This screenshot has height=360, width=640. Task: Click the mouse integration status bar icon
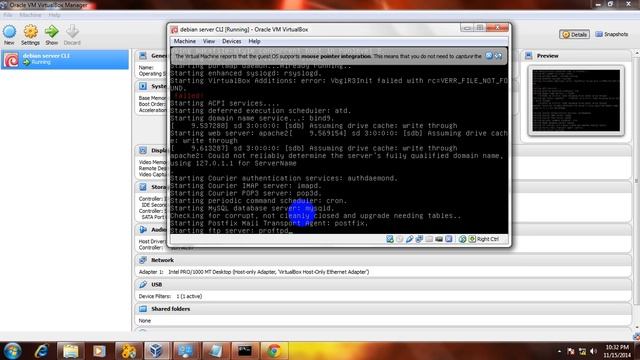(462, 239)
